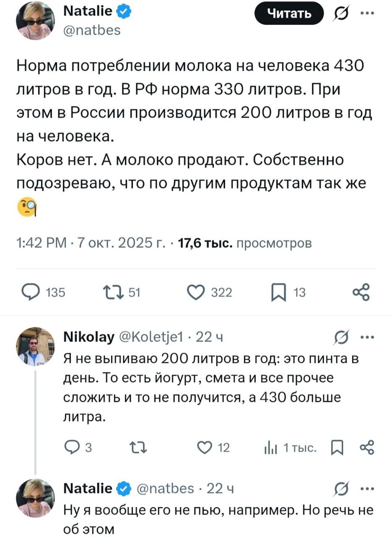
Task: Bookmark Nikolay's reply
Action: (336, 448)
